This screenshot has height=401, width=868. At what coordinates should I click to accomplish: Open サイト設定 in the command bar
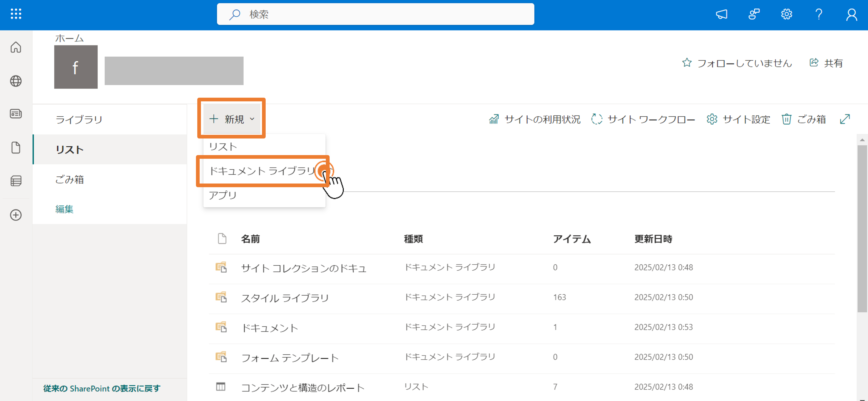coord(739,119)
